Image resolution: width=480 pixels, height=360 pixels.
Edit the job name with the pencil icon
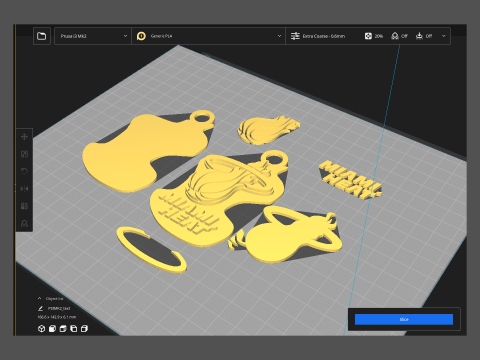coord(40,309)
